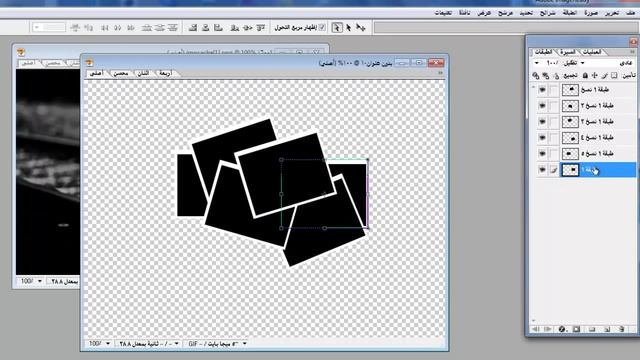Screen dimensions: 640x360
Task: Open the ملف menu
Action: coord(631,13)
